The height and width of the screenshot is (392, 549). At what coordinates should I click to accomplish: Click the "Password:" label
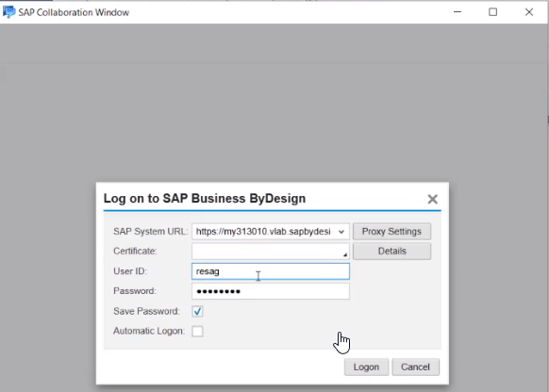click(x=135, y=291)
